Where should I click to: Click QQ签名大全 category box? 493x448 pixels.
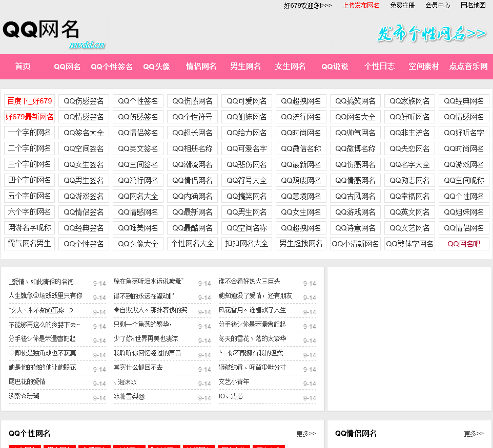(84, 133)
